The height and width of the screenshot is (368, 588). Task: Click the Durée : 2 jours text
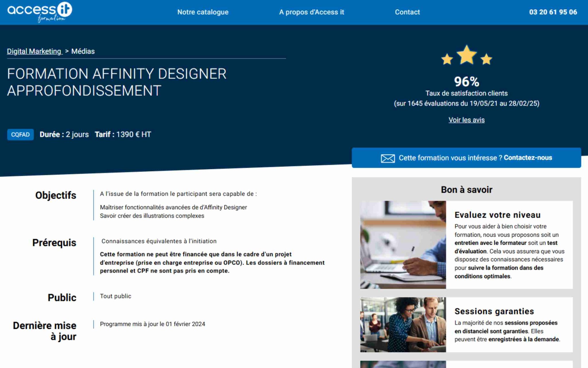coord(64,135)
